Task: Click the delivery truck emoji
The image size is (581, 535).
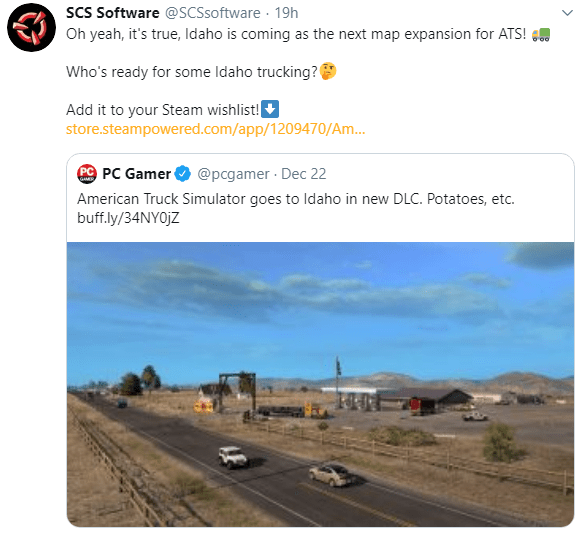Action: (x=541, y=34)
